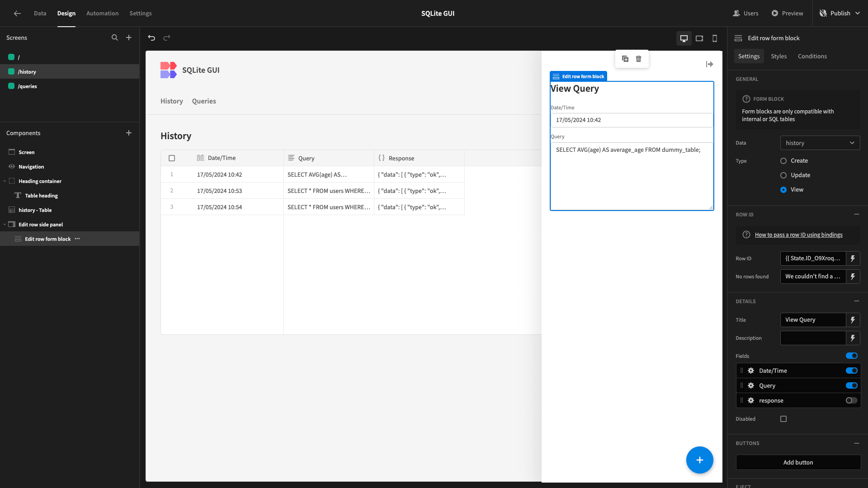Image resolution: width=868 pixels, height=488 pixels.
Task: Switch to tablet preview icon
Action: (x=699, y=38)
